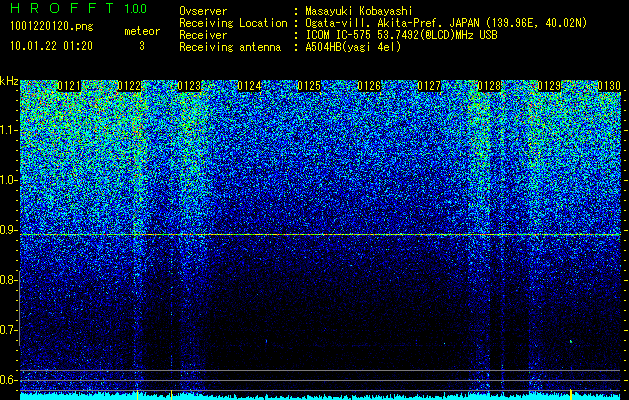
Task: Click the ICOM IC-575 receiver value
Action: click(x=401, y=35)
